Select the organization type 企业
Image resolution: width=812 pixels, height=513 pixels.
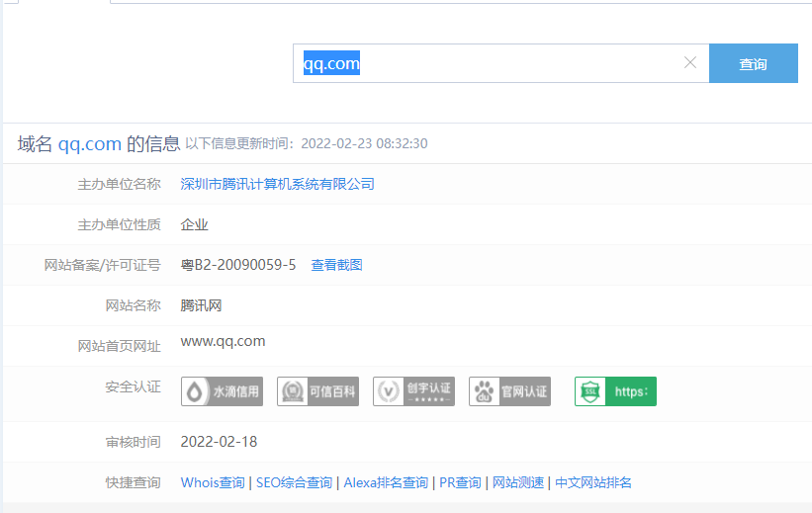(x=194, y=224)
